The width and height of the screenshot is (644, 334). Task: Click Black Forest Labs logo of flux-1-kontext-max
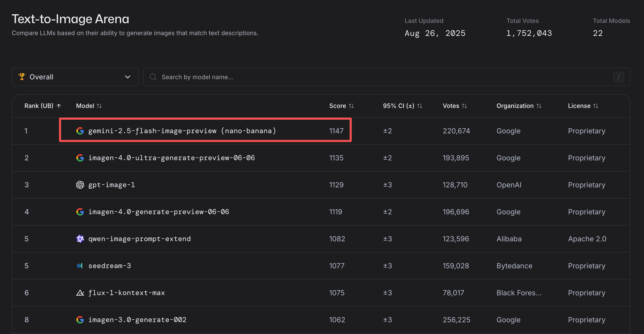click(x=80, y=293)
